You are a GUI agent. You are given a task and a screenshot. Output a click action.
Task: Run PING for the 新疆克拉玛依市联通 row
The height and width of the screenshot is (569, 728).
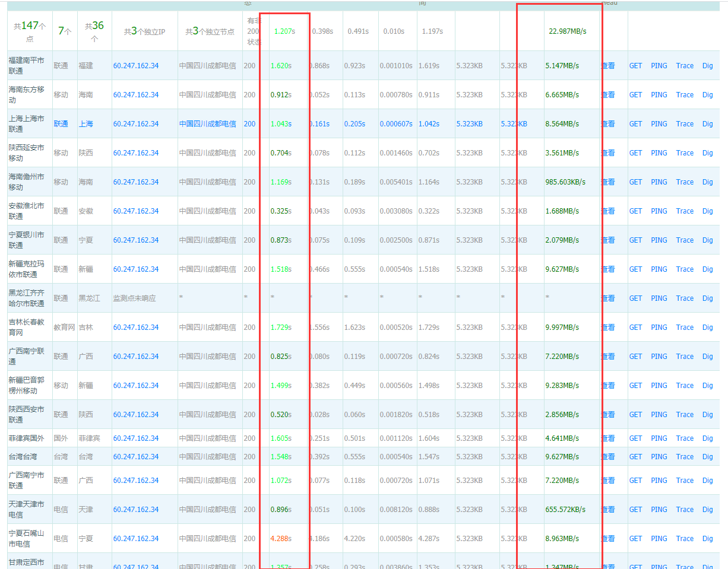pyautogui.click(x=659, y=269)
